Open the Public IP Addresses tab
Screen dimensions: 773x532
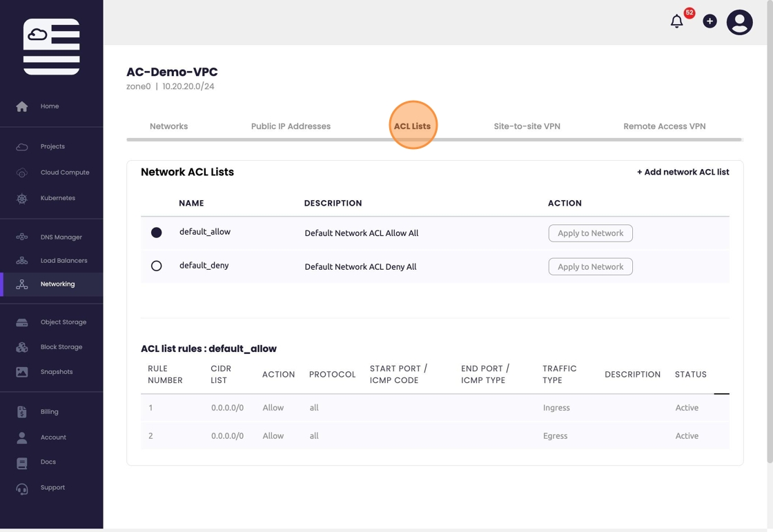291,126
